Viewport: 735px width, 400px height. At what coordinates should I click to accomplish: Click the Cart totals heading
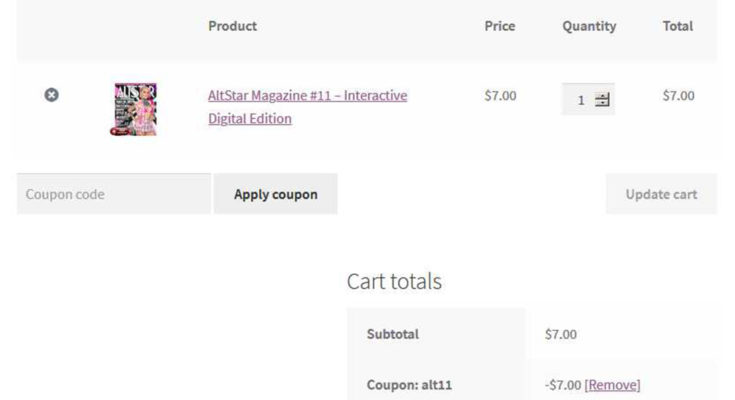pos(394,282)
